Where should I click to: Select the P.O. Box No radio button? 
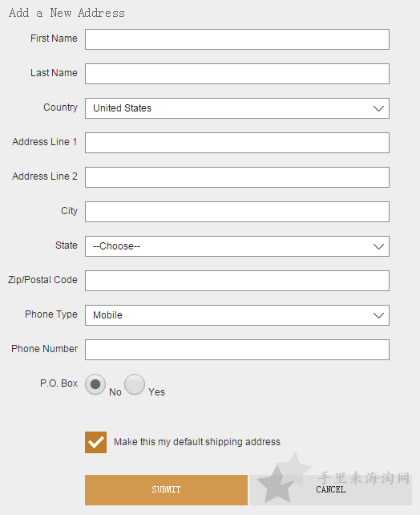point(95,384)
